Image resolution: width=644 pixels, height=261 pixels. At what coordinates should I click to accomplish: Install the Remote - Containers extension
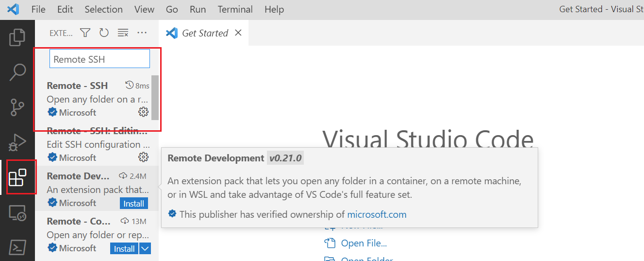click(124, 248)
